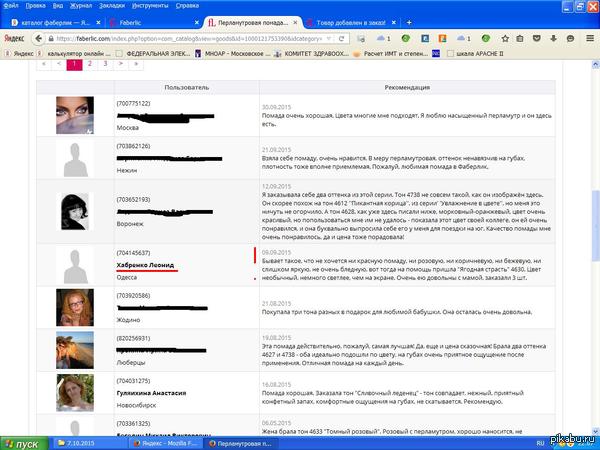Screen dimensions: 600x450
Task: Go to page 2 of reviews
Action: pos(90,63)
